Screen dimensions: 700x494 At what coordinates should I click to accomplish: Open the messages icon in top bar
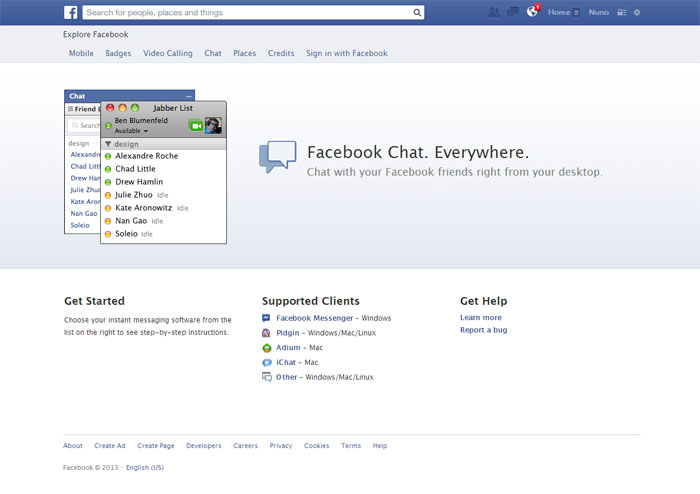(512, 13)
